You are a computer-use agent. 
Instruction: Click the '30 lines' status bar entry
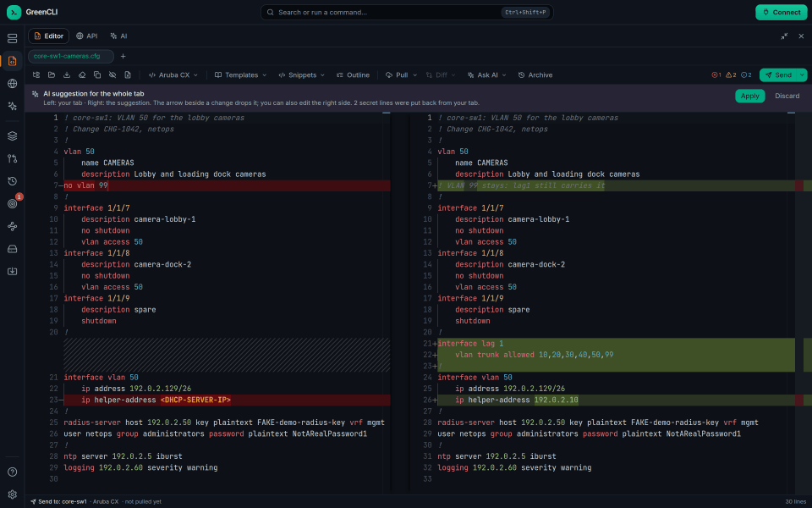tap(795, 502)
